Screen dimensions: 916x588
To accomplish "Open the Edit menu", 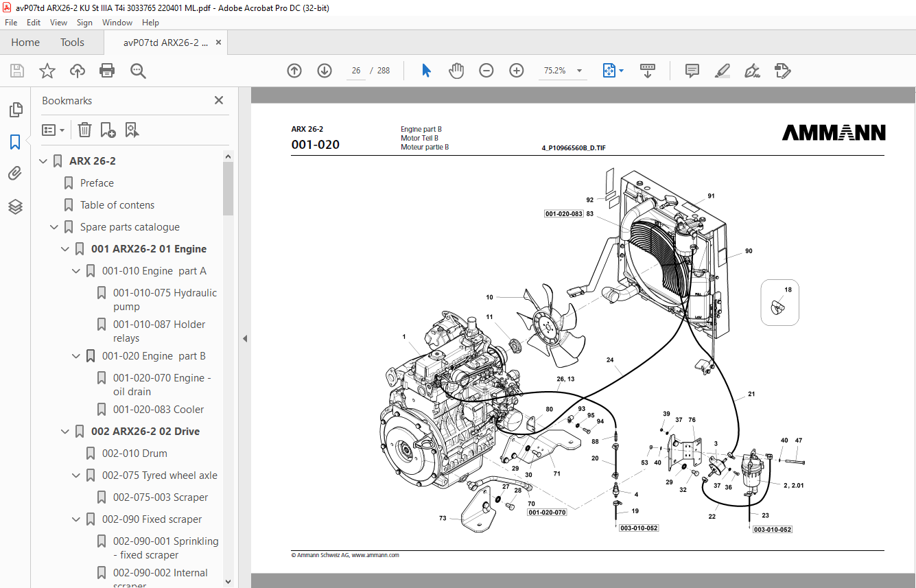I will pyautogui.click(x=34, y=23).
